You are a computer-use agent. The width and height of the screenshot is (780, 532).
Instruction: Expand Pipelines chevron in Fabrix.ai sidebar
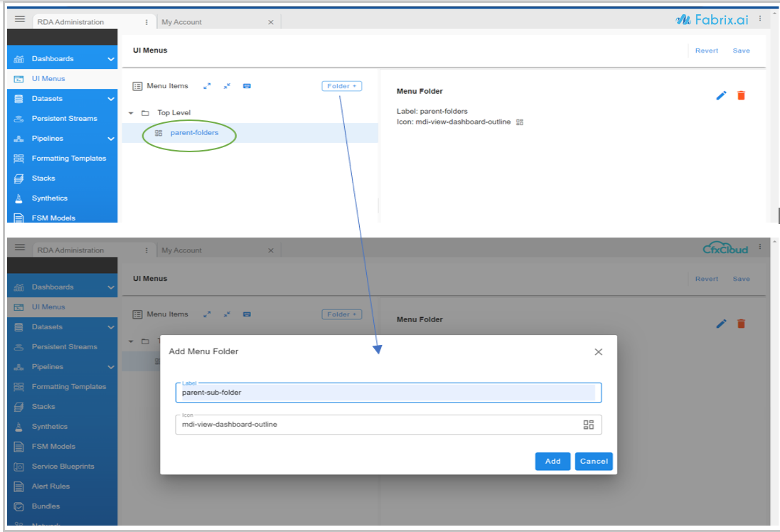(x=110, y=139)
